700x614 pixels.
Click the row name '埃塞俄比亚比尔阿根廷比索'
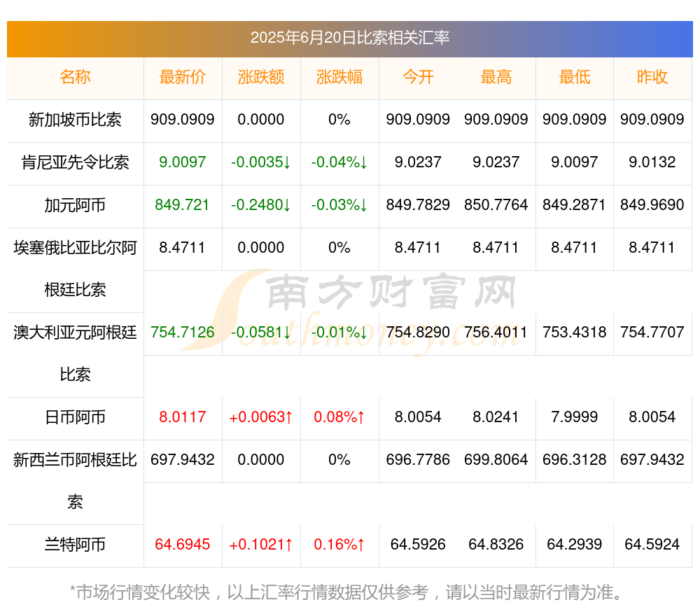(75, 268)
